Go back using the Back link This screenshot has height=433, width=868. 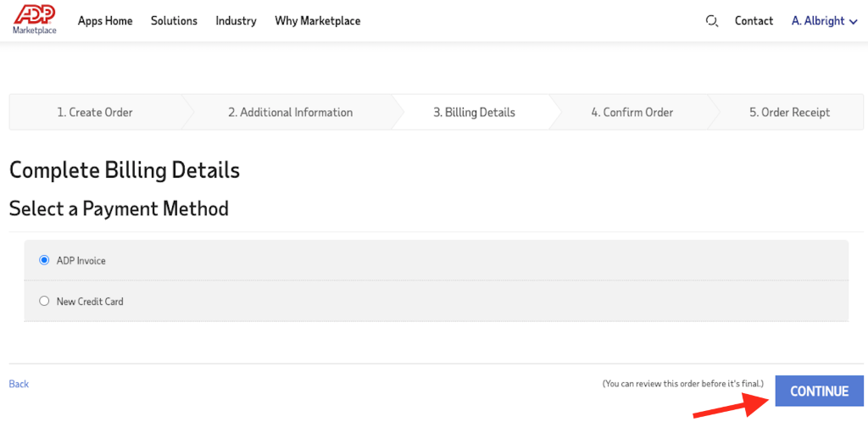pos(19,384)
